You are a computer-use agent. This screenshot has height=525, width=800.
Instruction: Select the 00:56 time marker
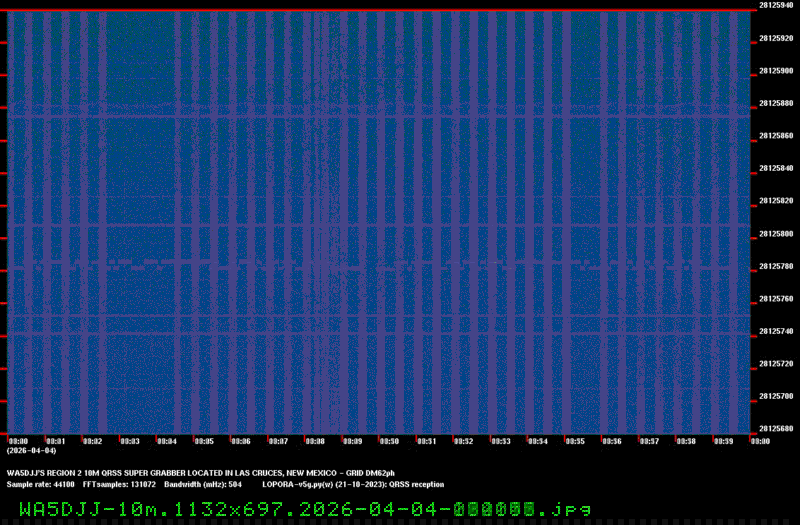[611, 441]
